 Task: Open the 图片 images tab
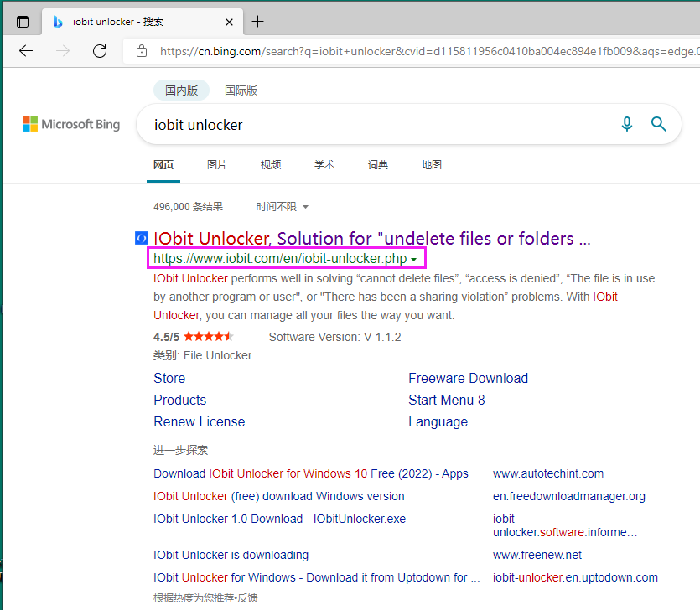217,165
